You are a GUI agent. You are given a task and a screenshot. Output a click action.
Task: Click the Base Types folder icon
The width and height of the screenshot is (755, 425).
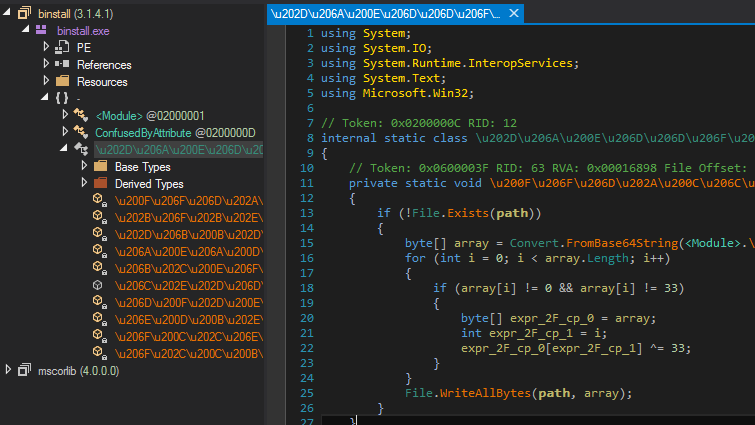click(100, 166)
